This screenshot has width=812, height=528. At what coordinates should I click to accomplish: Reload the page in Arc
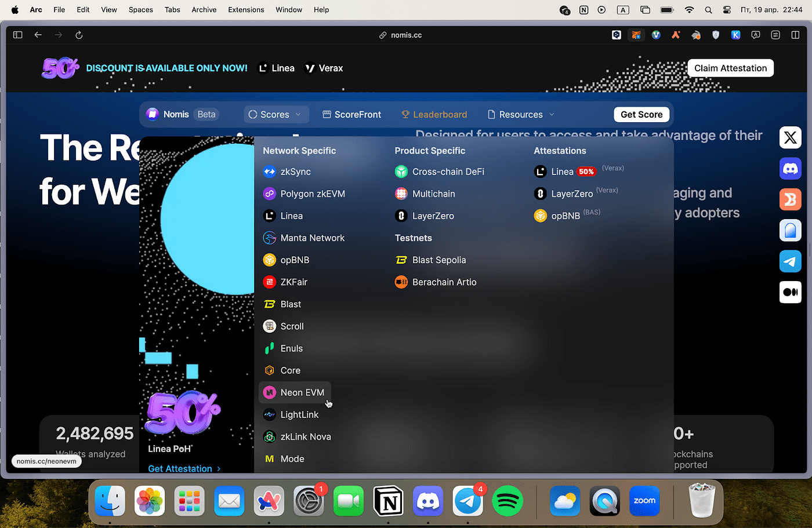point(79,35)
